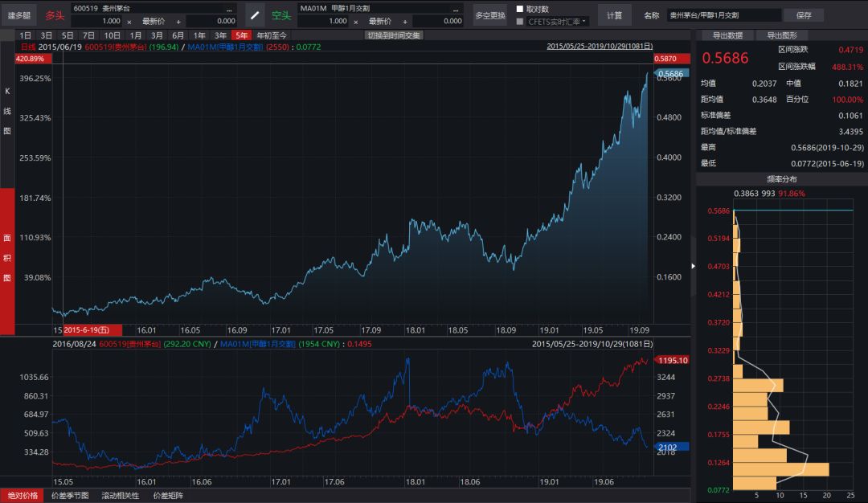868x503 pixels.
Task: Click the 均值 value 0.2037
Action: pyautogui.click(x=764, y=84)
